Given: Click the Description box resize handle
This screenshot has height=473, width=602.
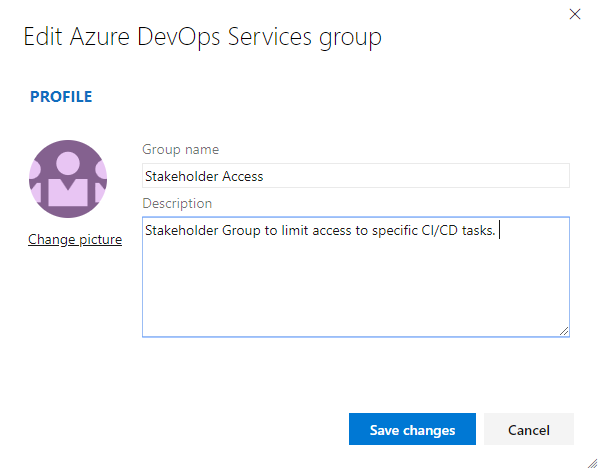Looking at the screenshot, I should (564, 331).
